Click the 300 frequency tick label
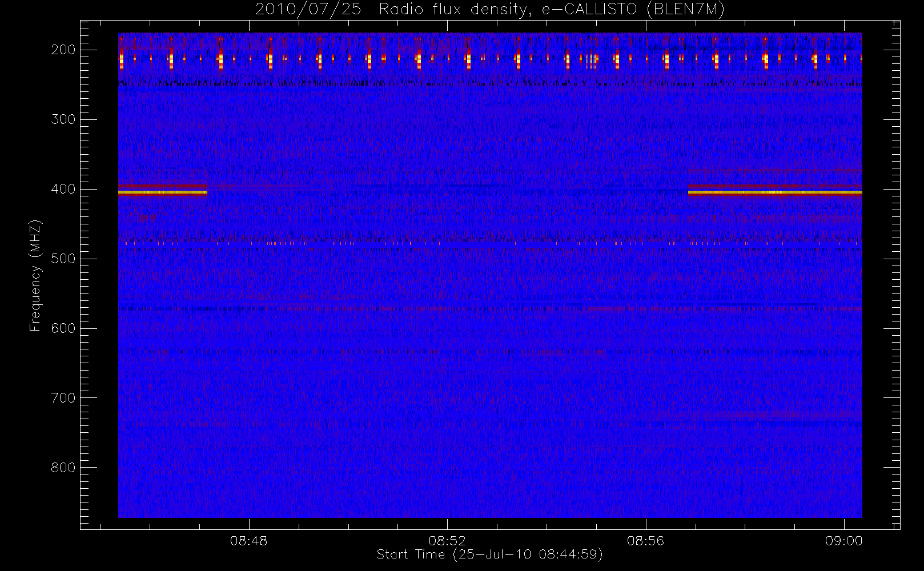Image resolution: width=924 pixels, height=571 pixels. coord(63,119)
